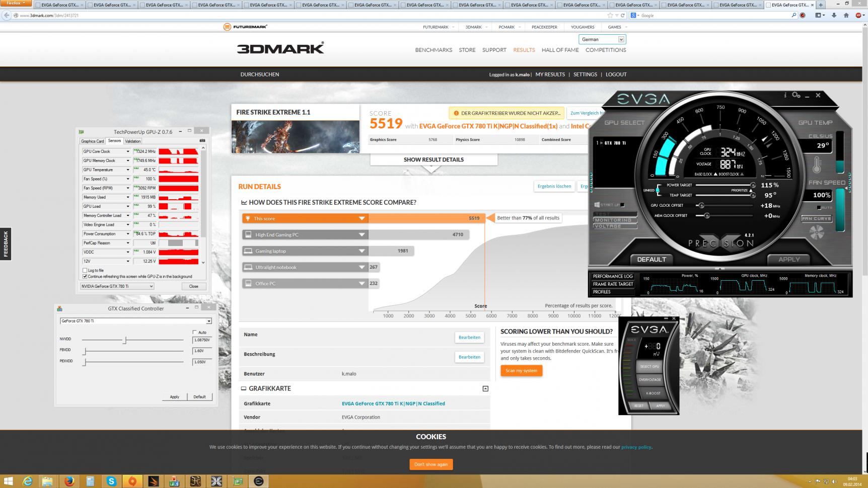Switch to Validation tab in GPU-Z
The width and height of the screenshot is (868, 488).
coord(132,141)
